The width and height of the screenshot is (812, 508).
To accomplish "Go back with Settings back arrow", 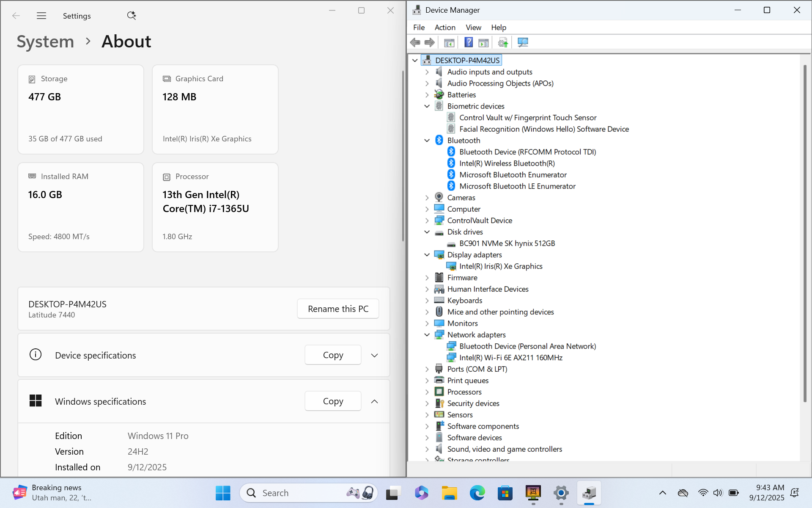I will point(16,16).
